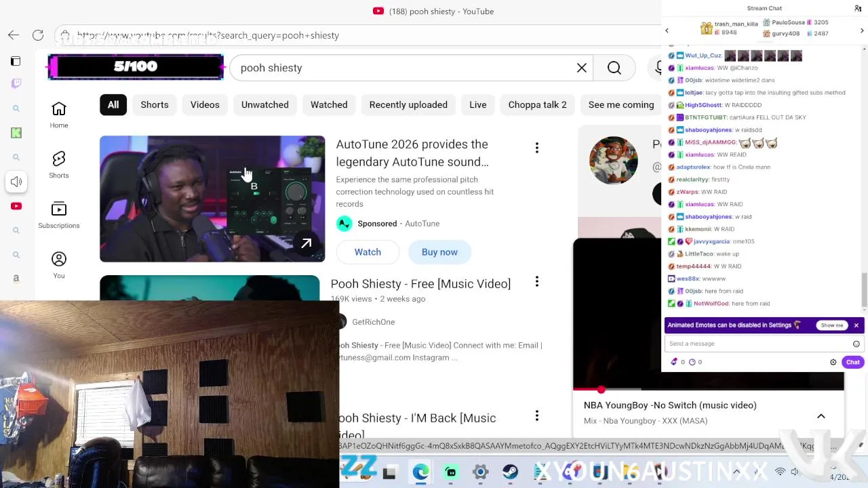Open Pooh Shiesty - Free music video title
This screenshot has height=488, width=868.
pos(420,284)
